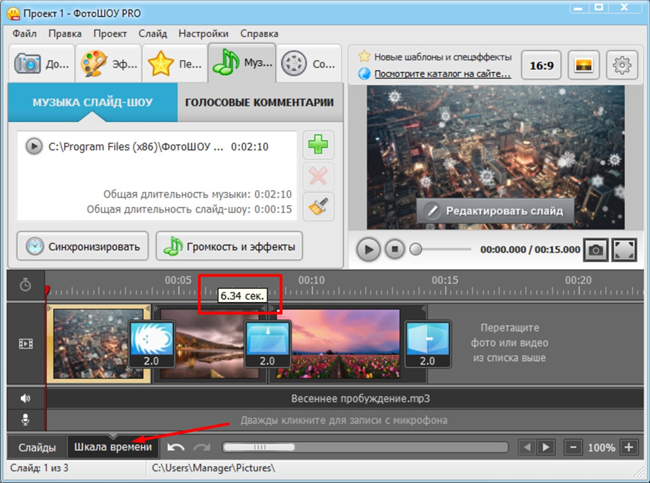Click Общая длительность музыки text
650x483 pixels.
pos(197,194)
